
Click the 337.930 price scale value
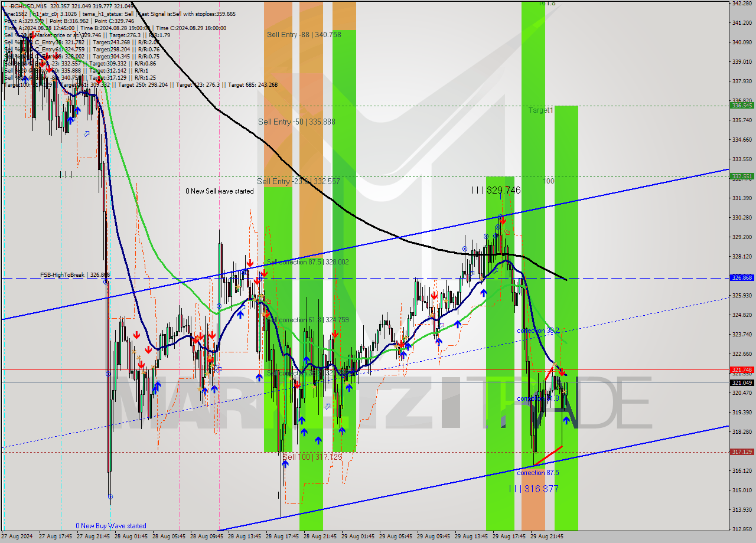tap(741, 81)
